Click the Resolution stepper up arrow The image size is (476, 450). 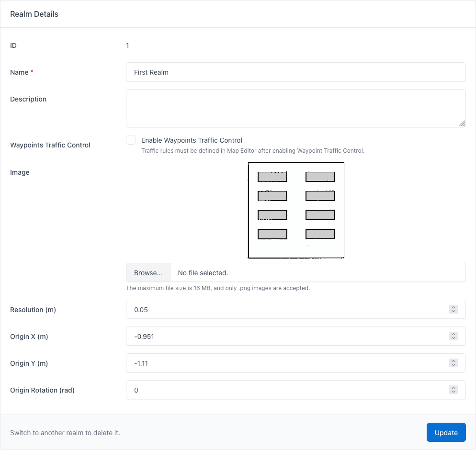click(x=453, y=307)
